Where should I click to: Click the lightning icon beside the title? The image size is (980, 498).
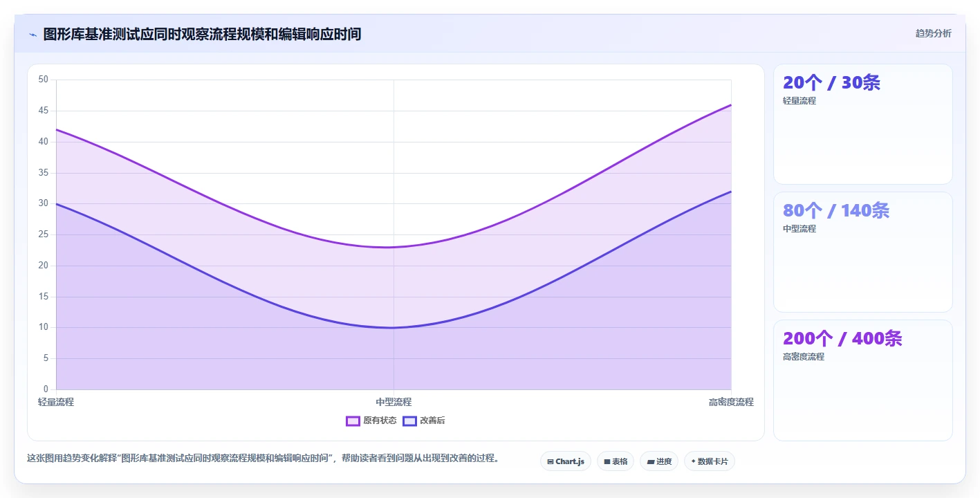click(x=33, y=35)
